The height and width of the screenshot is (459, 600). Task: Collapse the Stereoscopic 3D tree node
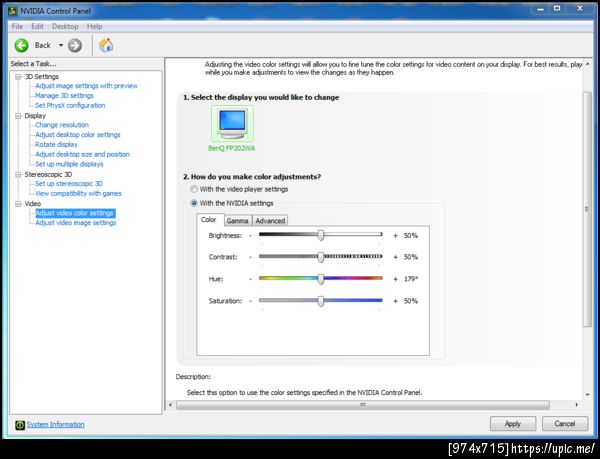18,174
